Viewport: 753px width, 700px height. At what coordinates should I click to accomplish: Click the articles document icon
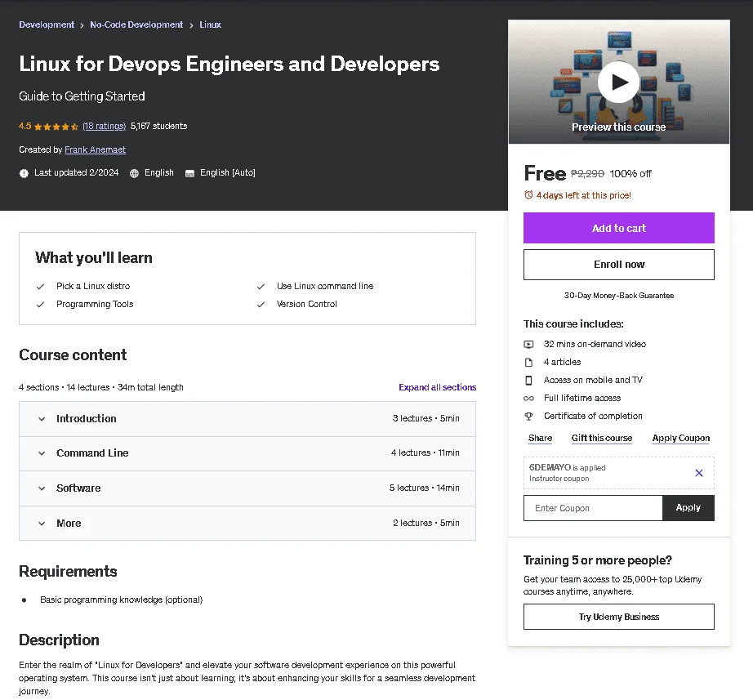(528, 362)
